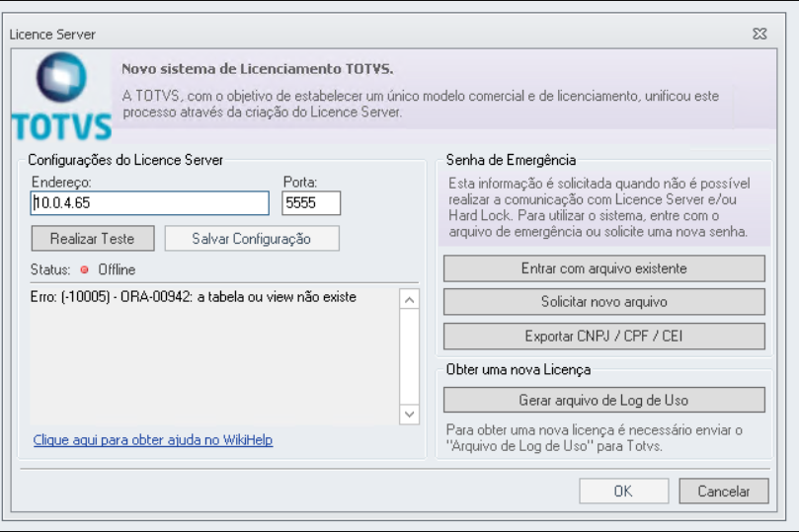The width and height of the screenshot is (799, 532).
Task: Click the red Offline status indicator
Action: (85, 269)
